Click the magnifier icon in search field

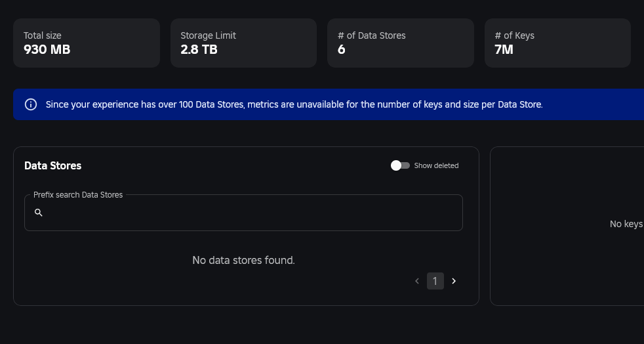(x=39, y=213)
